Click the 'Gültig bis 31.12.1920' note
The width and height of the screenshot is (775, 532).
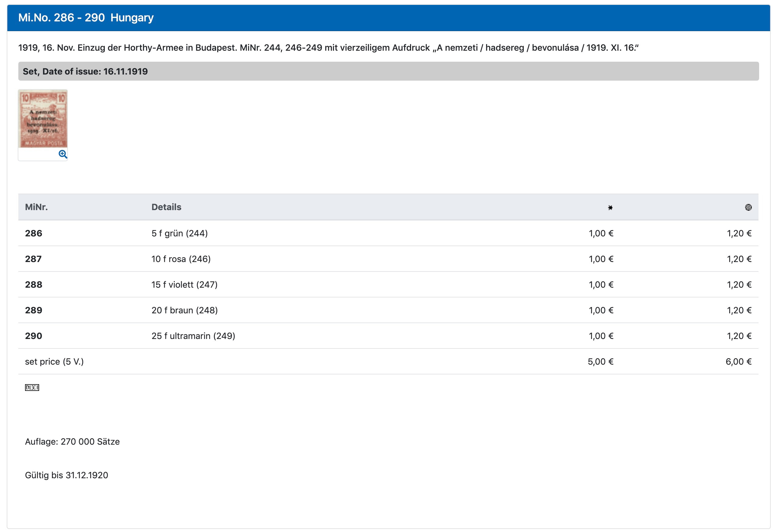(66, 475)
